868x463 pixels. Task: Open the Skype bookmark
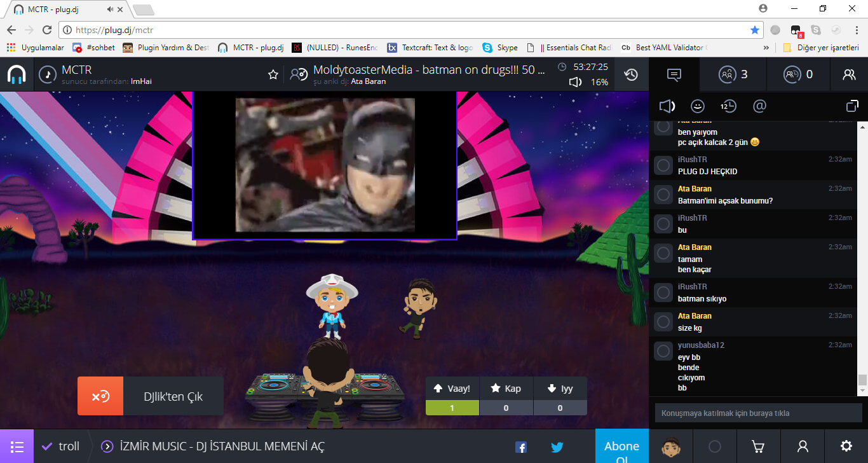(x=500, y=48)
